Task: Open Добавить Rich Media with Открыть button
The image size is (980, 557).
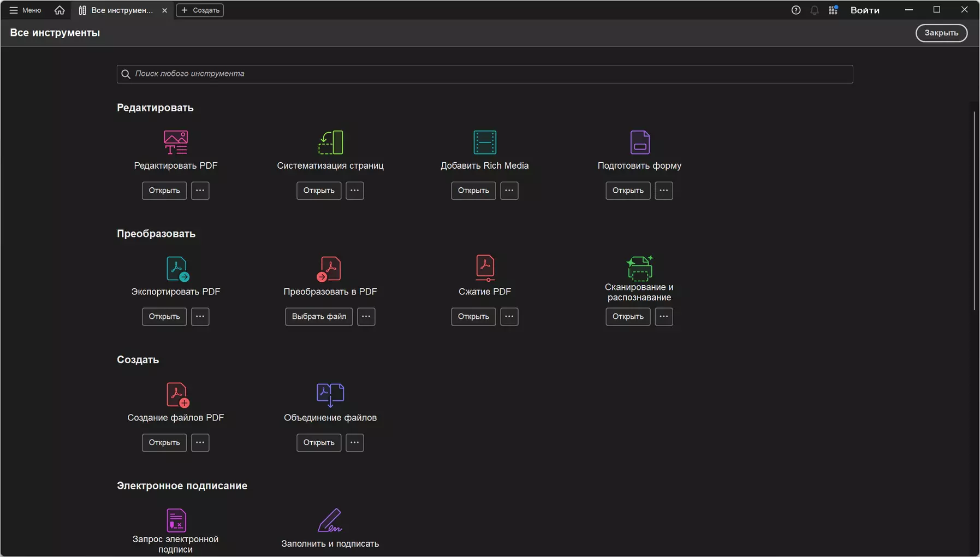Action: click(x=473, y=191)
